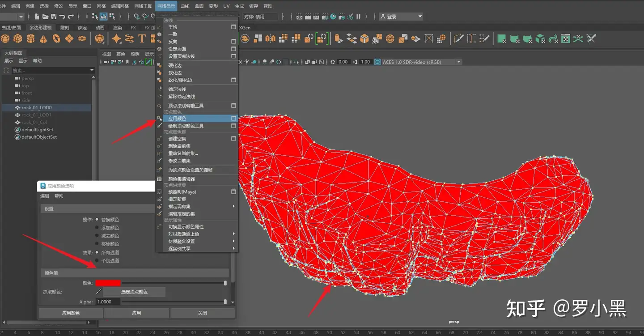Click the 应用颜色 button in dialog
The image size is (644, 336).
click(x=71, y=313)
